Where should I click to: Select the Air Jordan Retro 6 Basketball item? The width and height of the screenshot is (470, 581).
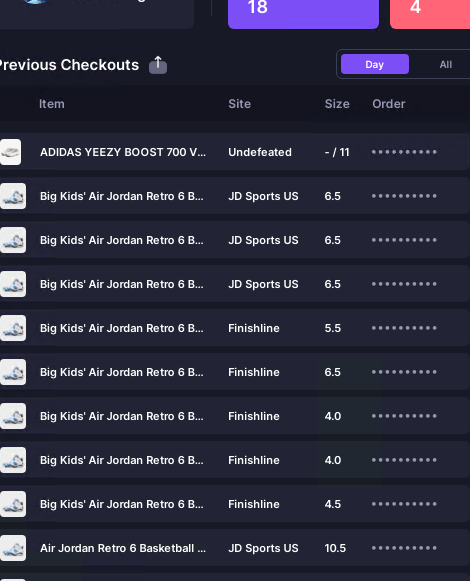pos(123,548)
